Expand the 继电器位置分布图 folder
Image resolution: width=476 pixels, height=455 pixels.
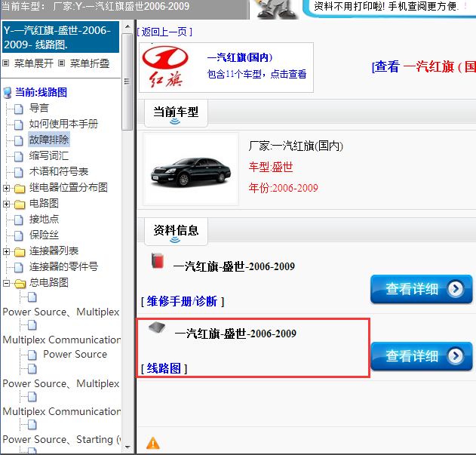[6, 189]
